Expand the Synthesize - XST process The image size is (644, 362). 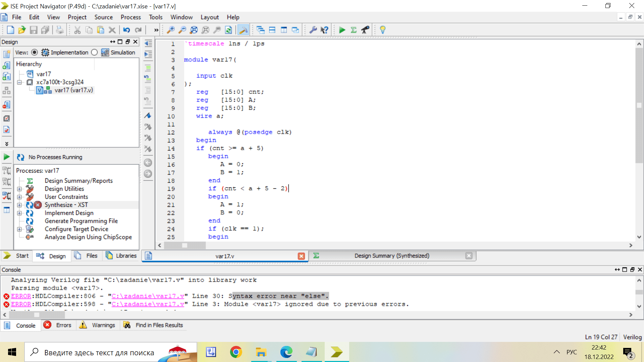(x=19, y=205)
